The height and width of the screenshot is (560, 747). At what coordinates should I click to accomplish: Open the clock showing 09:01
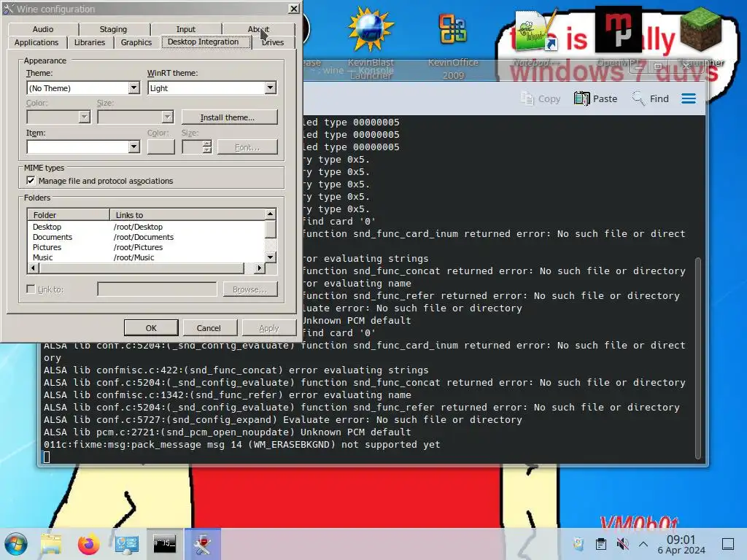[681, 544]
